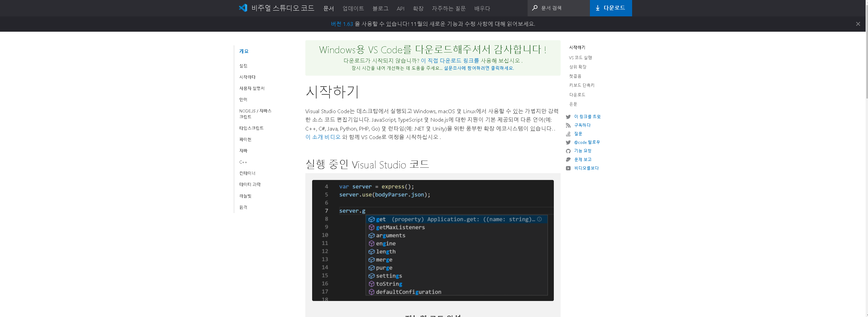The image size is (868, 317).
Task: Click the GitHub icon beside 기능 요청
Action: tap(568, 151)
